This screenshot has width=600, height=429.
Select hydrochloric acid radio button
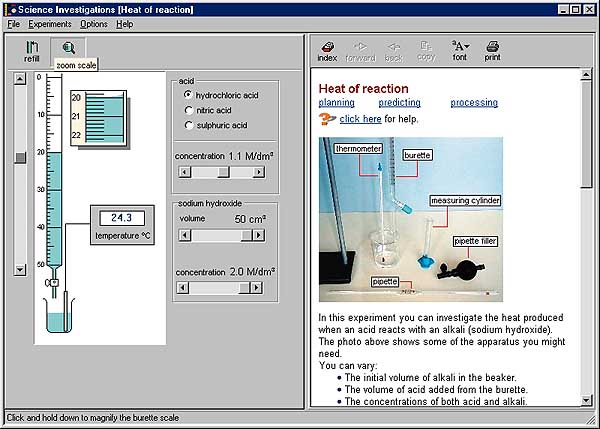click(188, 95)
